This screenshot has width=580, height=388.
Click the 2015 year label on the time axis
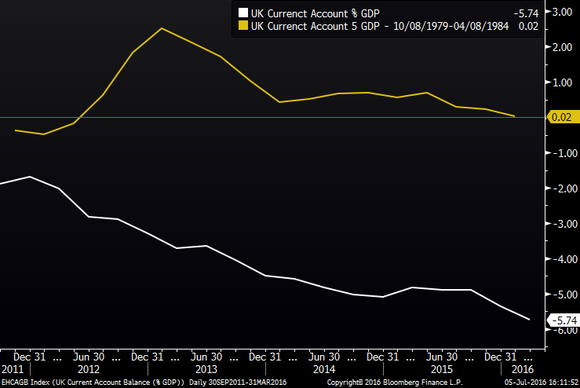[442, 369]
